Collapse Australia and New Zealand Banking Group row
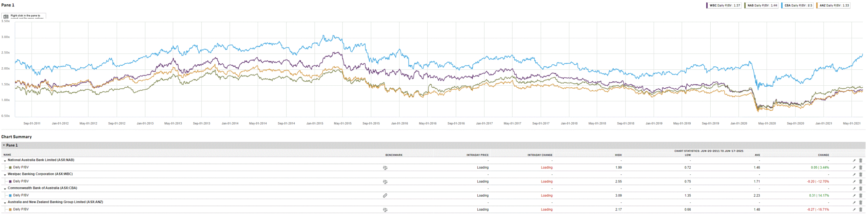Viewport: 868px width, 216px height. coord(5,203)
